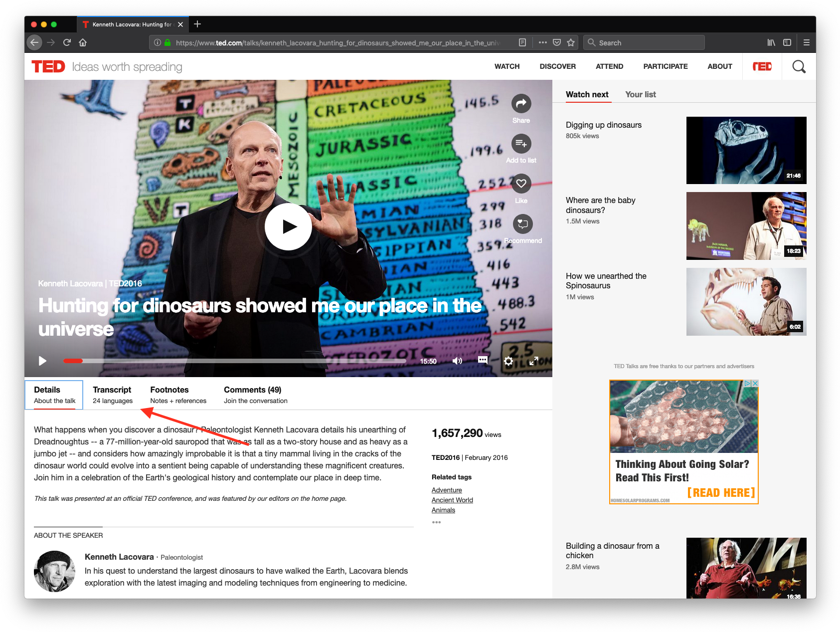Open the TED site search icon
The width and height of the screenshot is (840, 632).
click(799, 66)
